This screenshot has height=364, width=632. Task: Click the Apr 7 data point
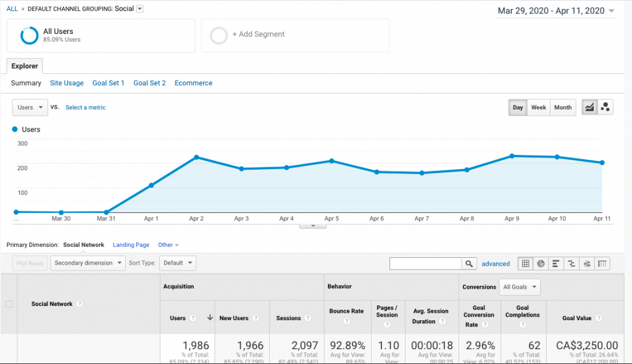click(x=422, y=173)
